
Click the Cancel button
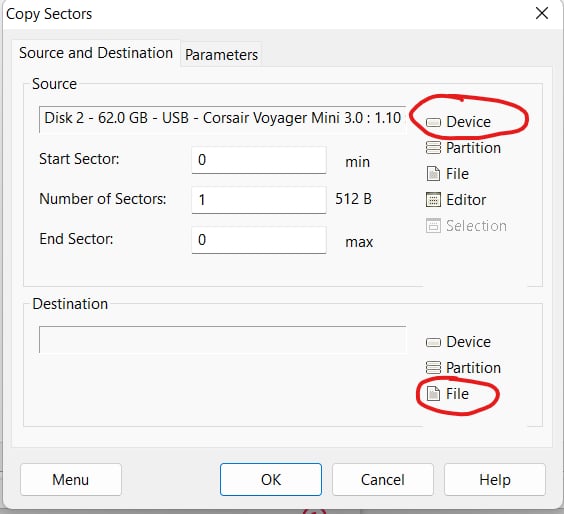pyautogui.click(x=383, y=479)
